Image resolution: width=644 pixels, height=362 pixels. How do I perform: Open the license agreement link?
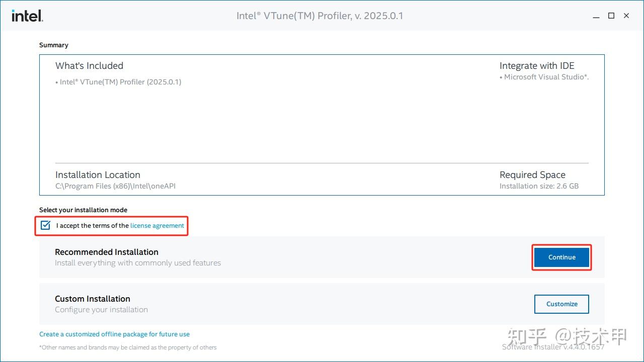coord(157,226)
